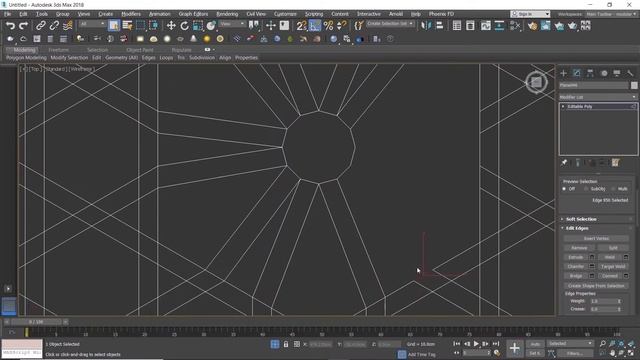This screenshot has height=360, width=640.
Task: Toggle Window/Crossing selection mode
Action: 154,26
